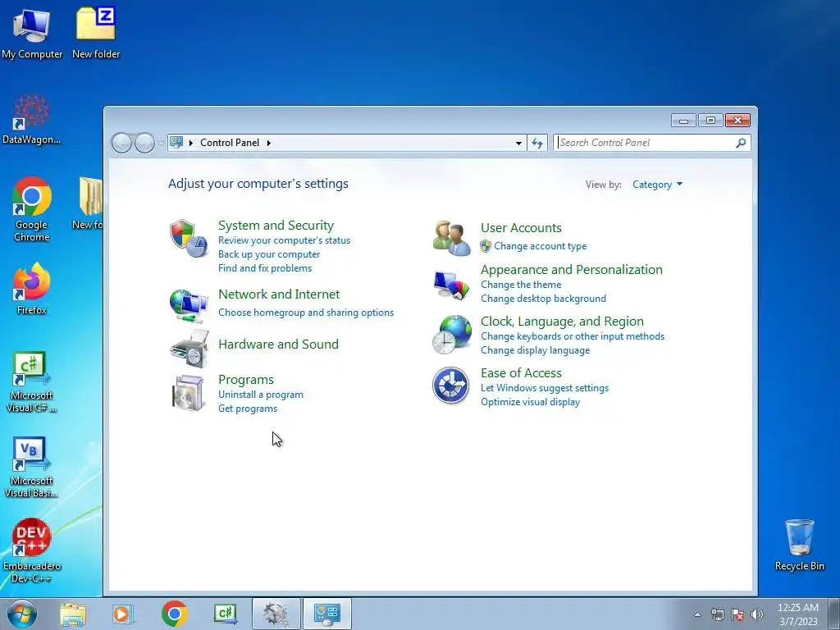The height and width of the screenshot is (630, 840).
Task: Click the Control Panel taskbar button
Action: click(x=327, y=614)
